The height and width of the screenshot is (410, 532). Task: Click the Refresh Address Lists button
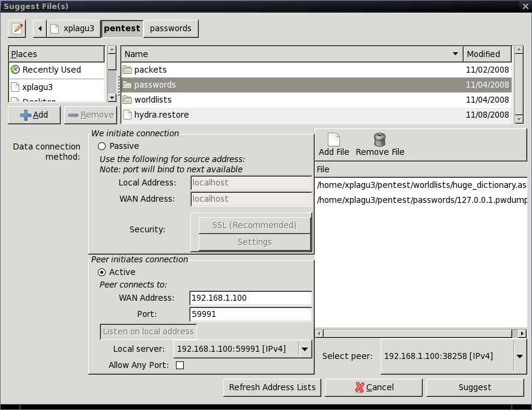coord(272,387)
